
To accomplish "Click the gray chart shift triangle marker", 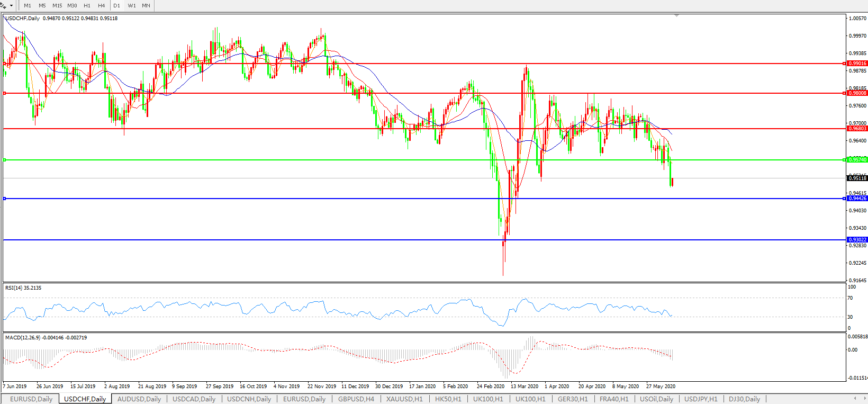I will tap(676, 16).
